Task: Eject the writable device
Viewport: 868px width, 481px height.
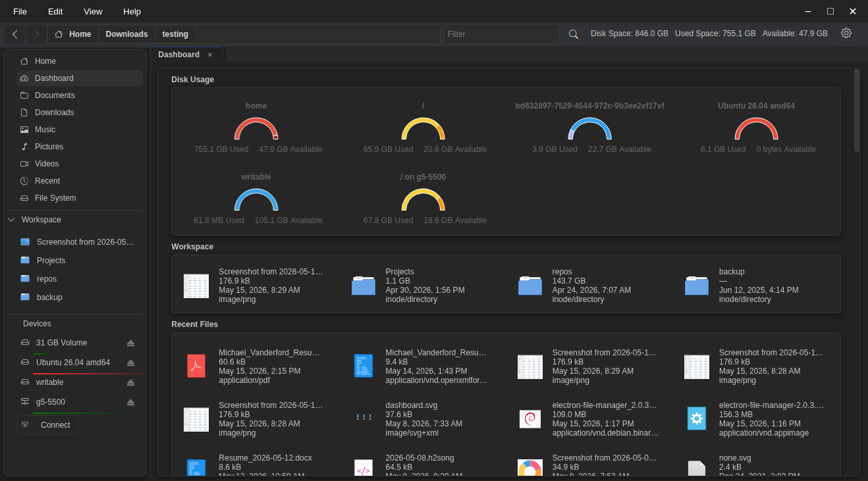Action: [x=130, y=382]
